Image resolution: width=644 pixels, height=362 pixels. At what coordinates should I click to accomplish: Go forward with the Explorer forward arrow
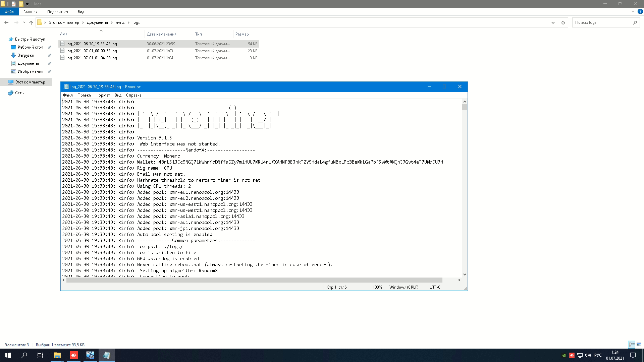tap(16, 22)
